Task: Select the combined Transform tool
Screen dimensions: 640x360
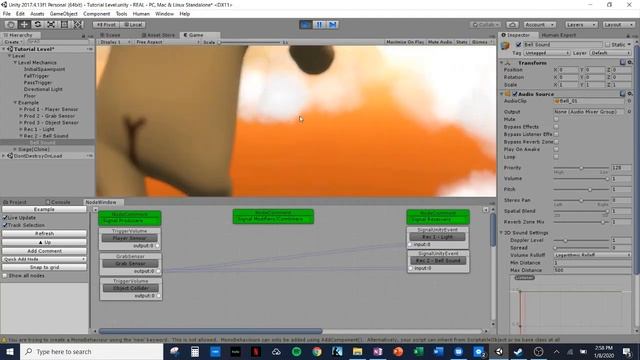Action: coord(78,24)
